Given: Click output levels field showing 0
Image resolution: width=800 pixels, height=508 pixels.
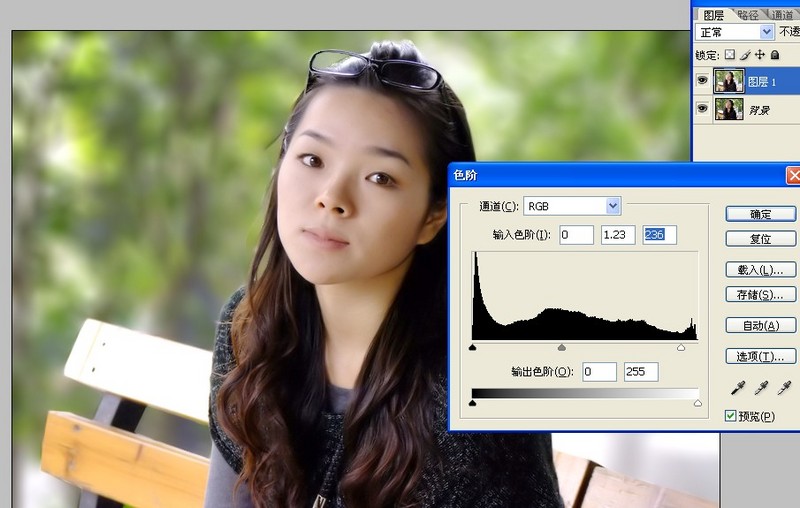Looking at the screenshot, I should pos(599,372).
